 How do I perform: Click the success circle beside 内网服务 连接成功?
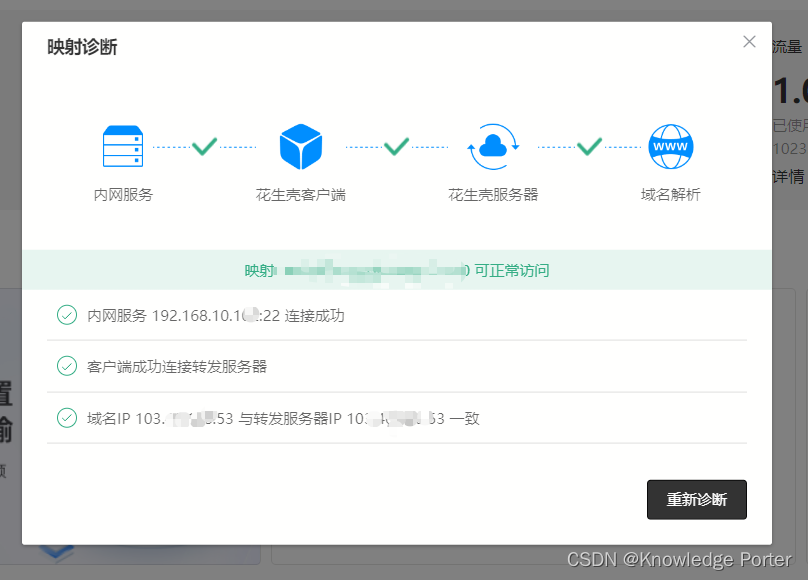[67, 315]
